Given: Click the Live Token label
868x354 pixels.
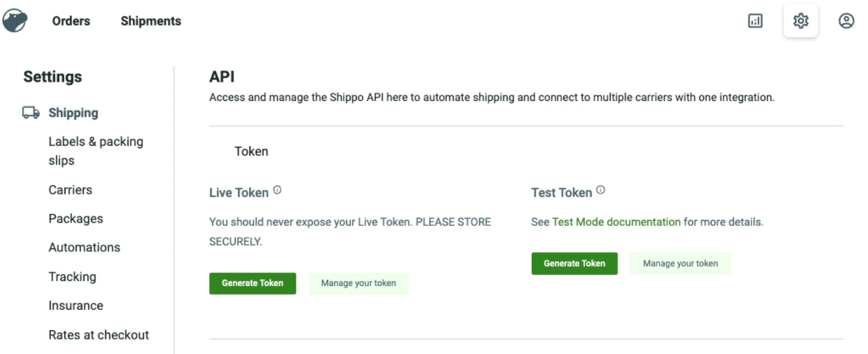Looking at the screenshot, I should pyautogui.click(x=239, y=193).
